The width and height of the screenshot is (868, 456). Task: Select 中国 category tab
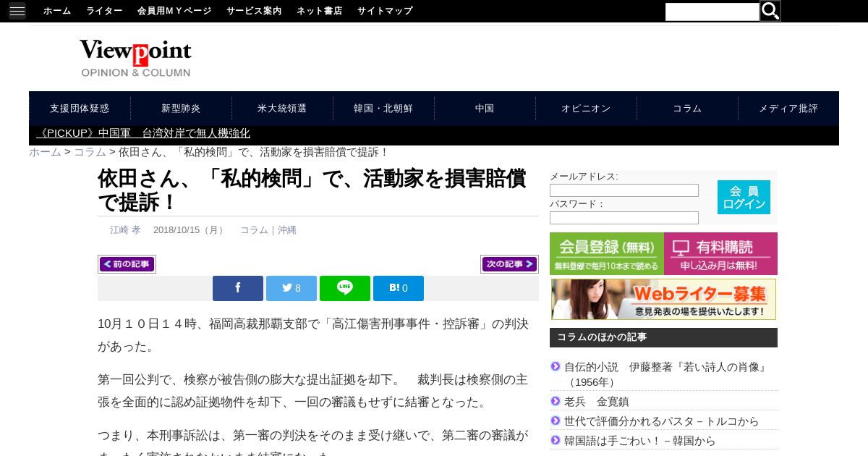485,109
